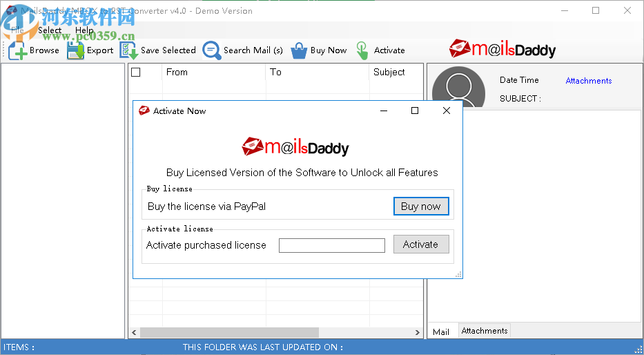644x355 pixels.
Task: Open the Select menu
Action: (x=50, y=30)
